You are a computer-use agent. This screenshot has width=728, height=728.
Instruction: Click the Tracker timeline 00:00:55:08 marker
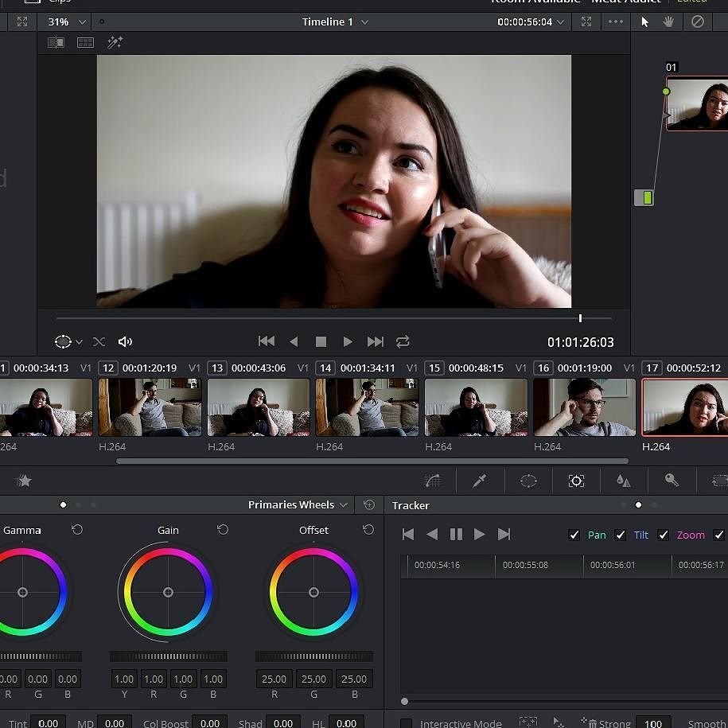[x=525, y=565]
